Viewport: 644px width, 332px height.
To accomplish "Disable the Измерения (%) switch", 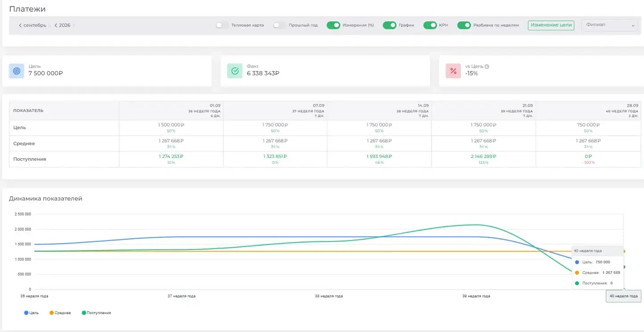I will point(333,25).
